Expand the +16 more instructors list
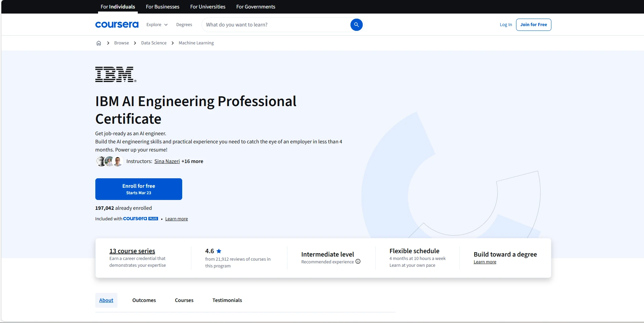Viewport: 644px width, 323px height. tap(192, 161)
